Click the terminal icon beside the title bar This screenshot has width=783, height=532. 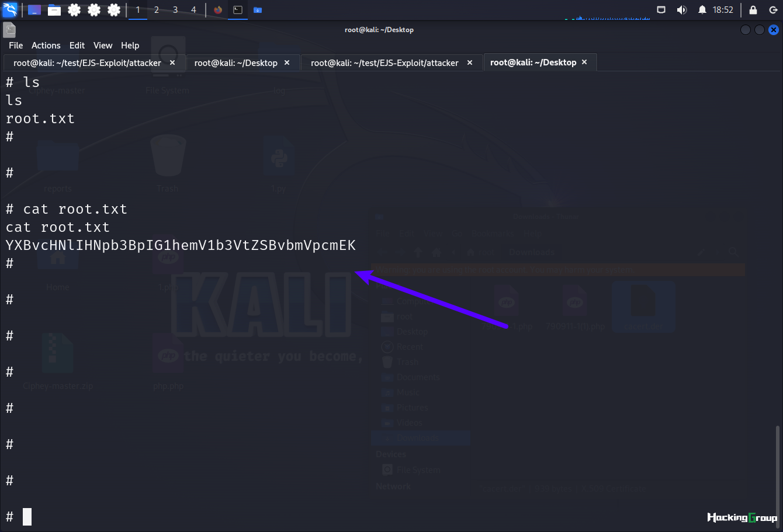[9, 30]
